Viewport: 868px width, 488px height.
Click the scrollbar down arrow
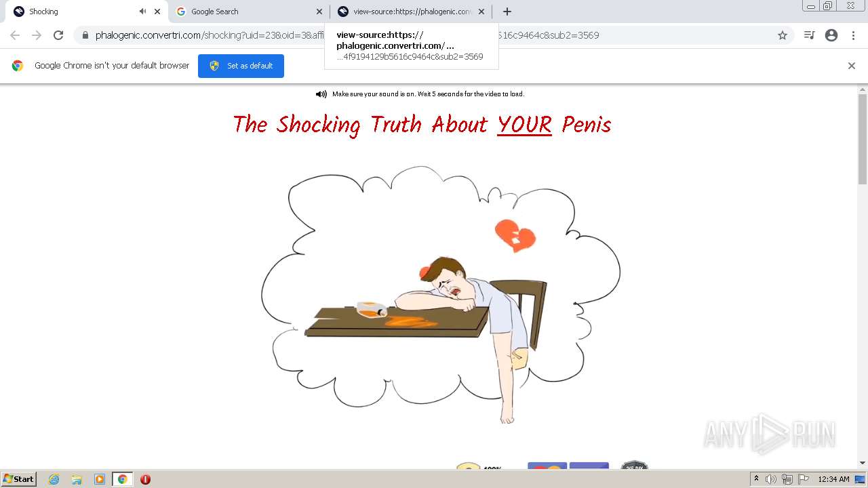(863, 463)
